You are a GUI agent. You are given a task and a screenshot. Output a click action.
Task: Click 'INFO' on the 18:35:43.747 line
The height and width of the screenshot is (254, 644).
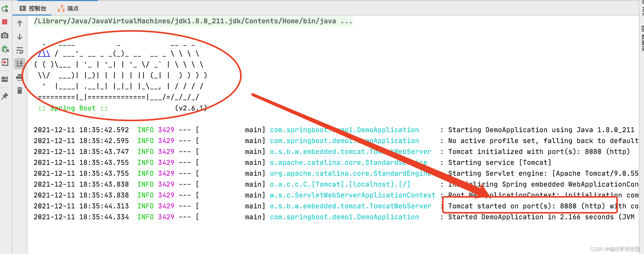[146, 152]
